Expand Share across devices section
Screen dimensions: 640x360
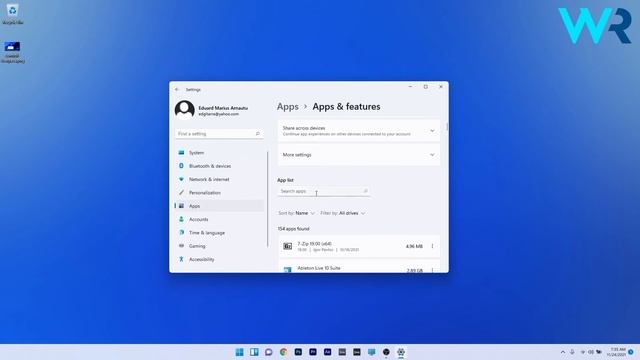point(359,131)
